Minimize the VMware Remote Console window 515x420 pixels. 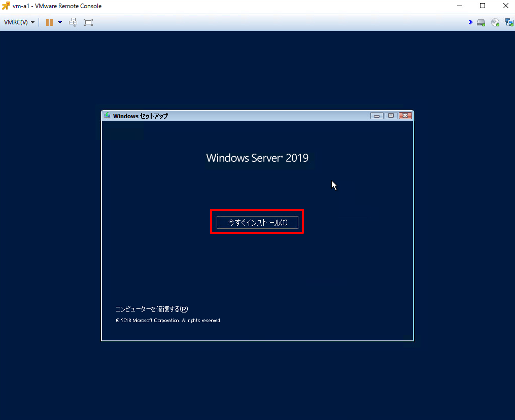pos(460,6)
